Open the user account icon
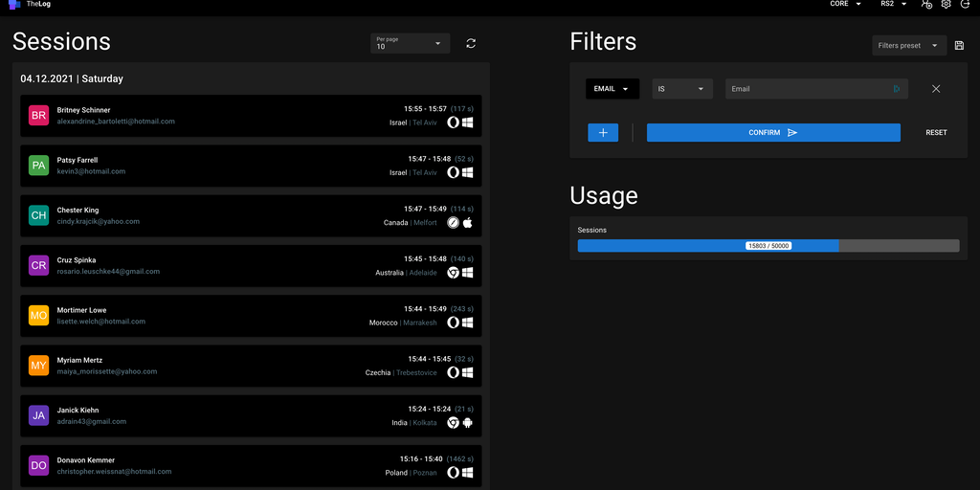Image resolution: width=980 pixels, height=490 pixels. [925, 5]
